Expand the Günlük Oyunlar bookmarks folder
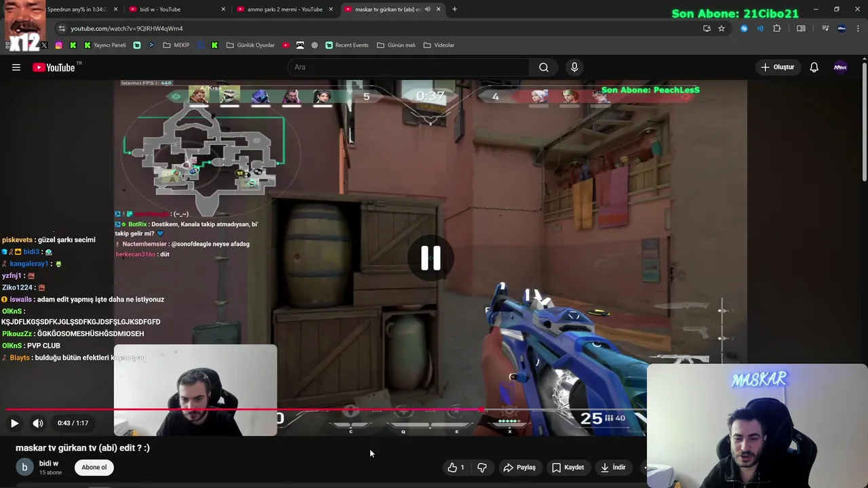 coord(250,45)
